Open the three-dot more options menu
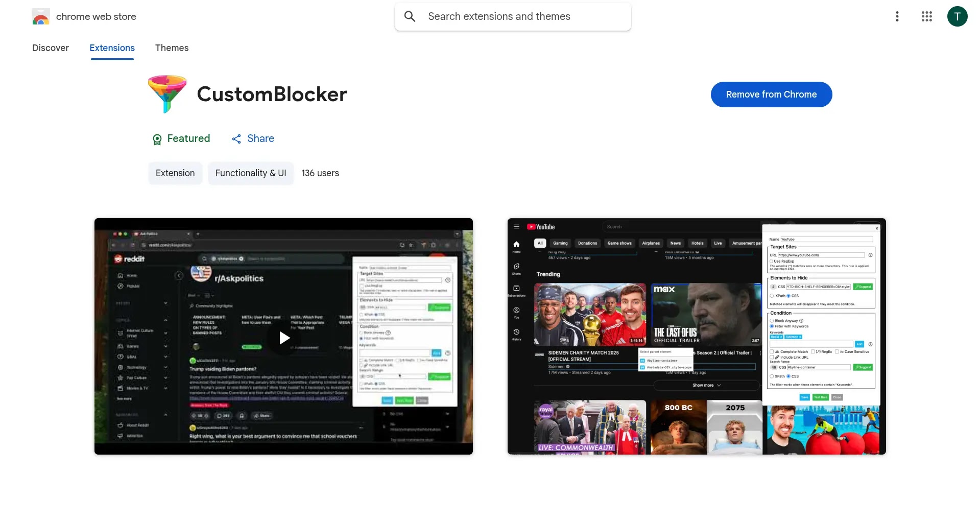The image size is (980, 521). [897, 16]
